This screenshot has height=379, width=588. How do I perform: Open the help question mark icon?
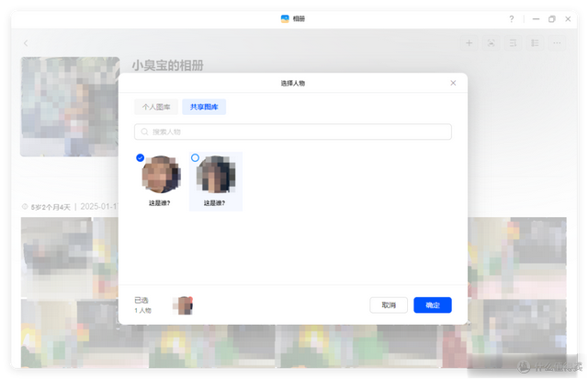pos(512,18)
